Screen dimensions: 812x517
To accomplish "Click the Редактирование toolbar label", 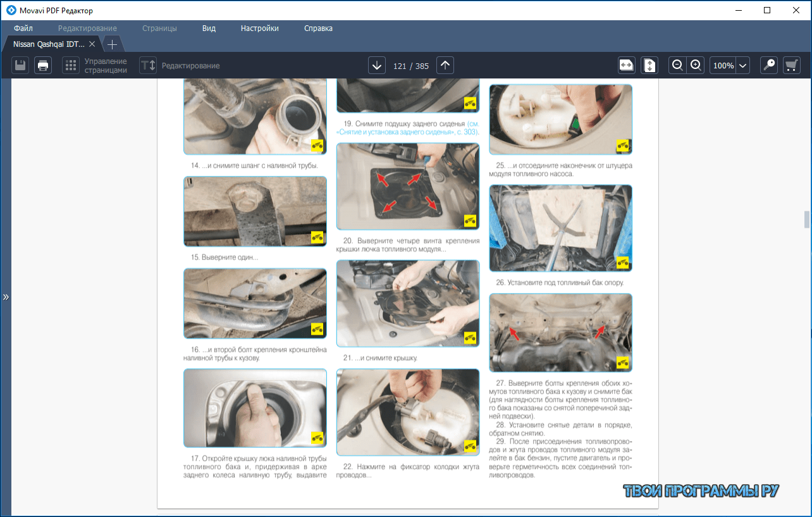I will [190, 66].
